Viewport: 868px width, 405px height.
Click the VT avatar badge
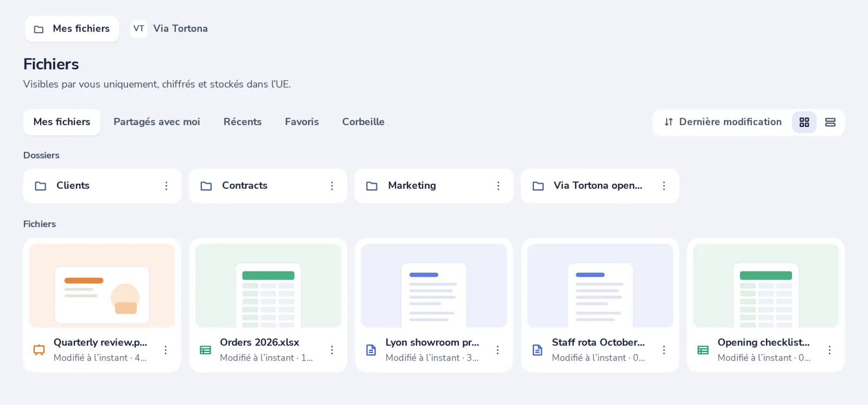pyautogui.click(x=139, y=29)
